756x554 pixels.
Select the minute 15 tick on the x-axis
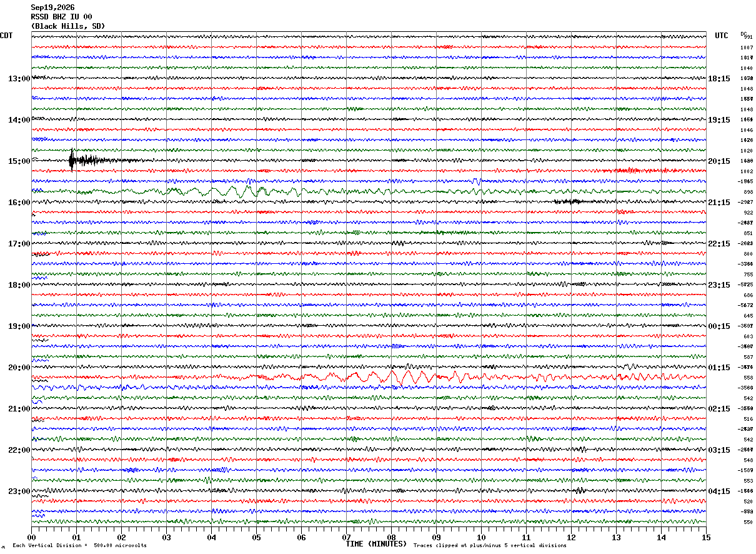(x=705, y=537)
